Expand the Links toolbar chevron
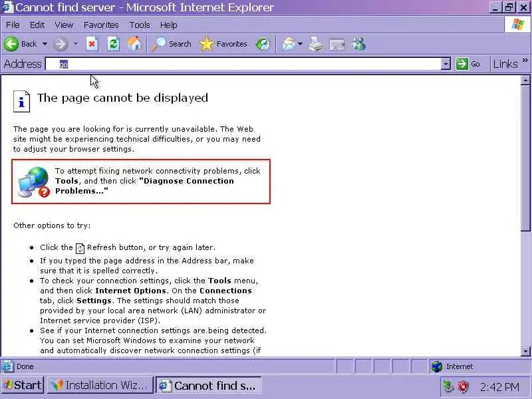 click(525, 61)
